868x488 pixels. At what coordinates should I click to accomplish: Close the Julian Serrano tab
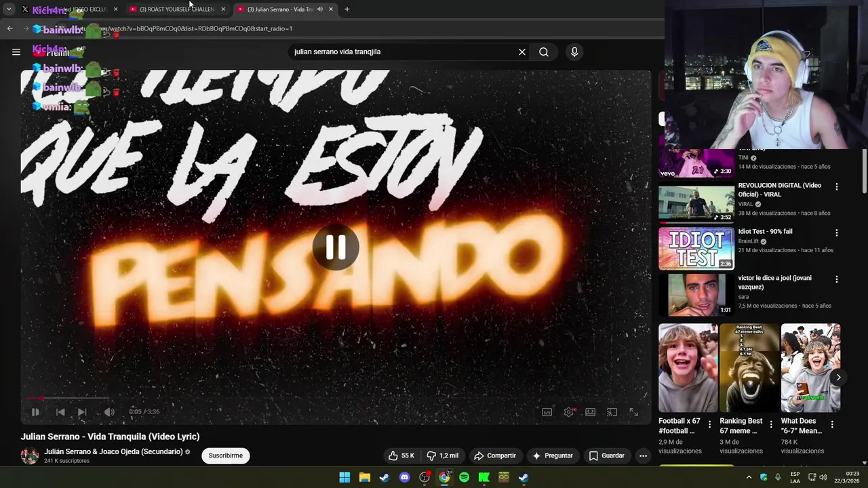[331, 9]
